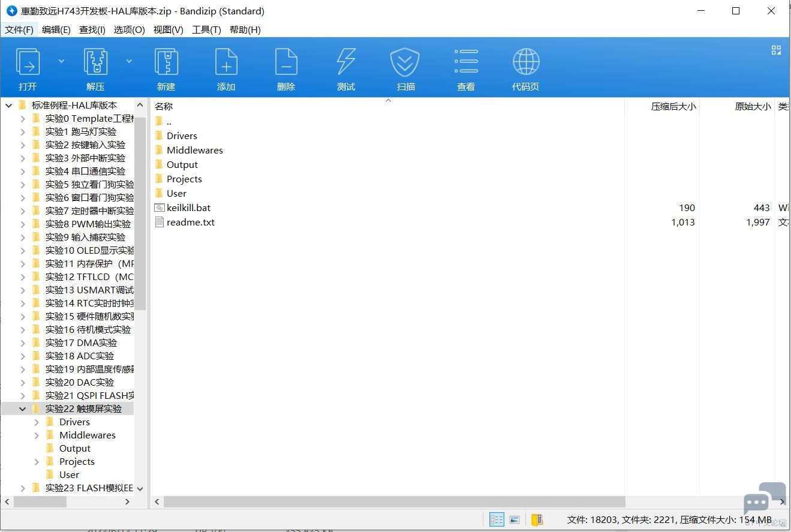Click the 解压 (Extract) toolbar icon
This screenshot has height=532, width=791.
pos(95,62)
